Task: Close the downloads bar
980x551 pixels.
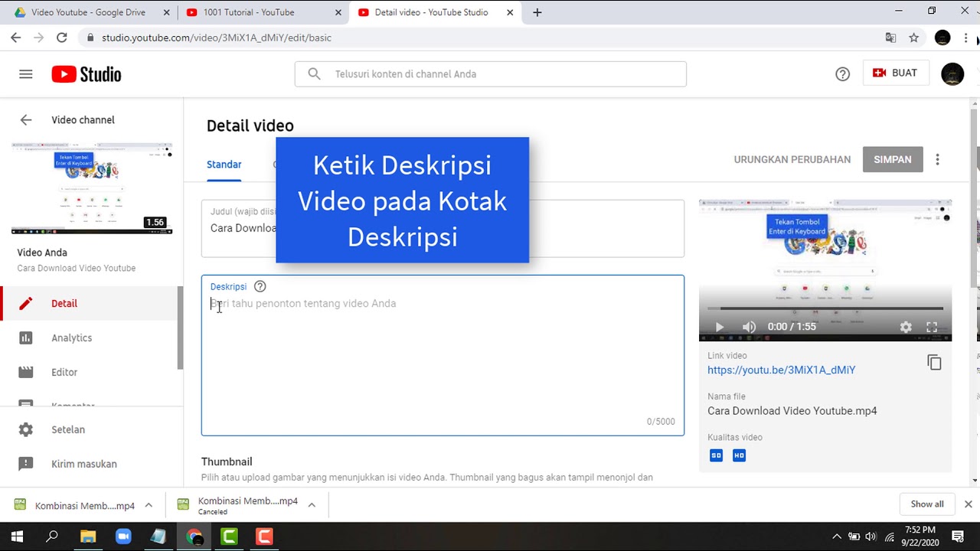Action: point(968,504)
